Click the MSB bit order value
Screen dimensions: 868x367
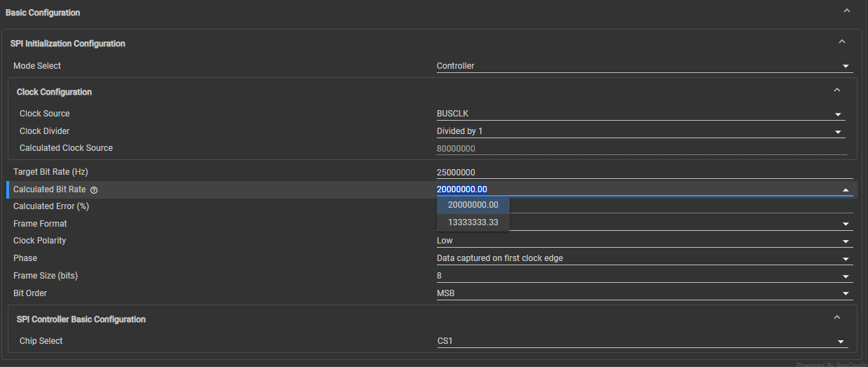click(445, 293)
